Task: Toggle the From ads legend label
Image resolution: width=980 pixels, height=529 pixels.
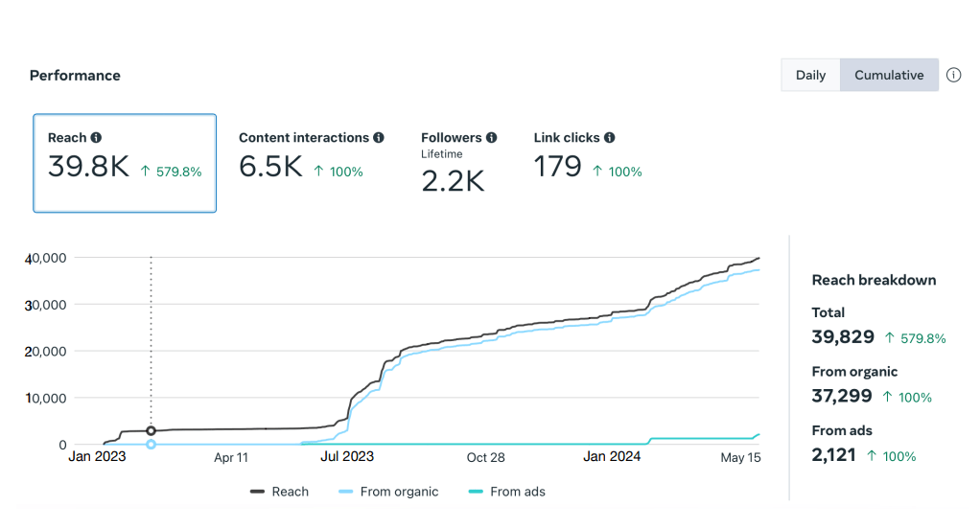Action: [x=517, y=492]
